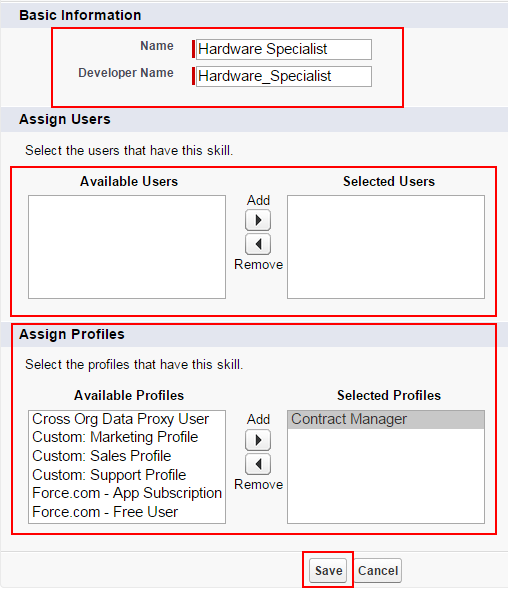Click the Remove arrow for users

pyautogui.click(x=258, y=244)
